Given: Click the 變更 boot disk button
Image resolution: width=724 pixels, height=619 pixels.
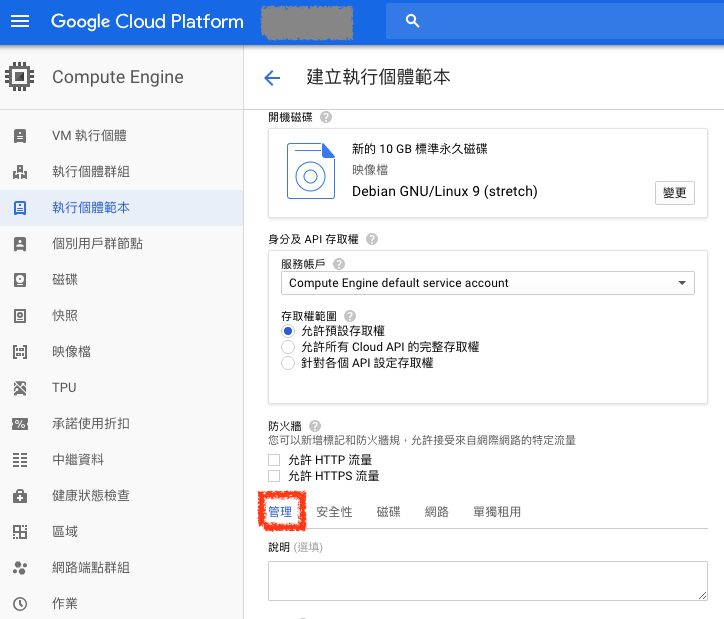Looking at the screenshot, I should [x=674, y=193].
